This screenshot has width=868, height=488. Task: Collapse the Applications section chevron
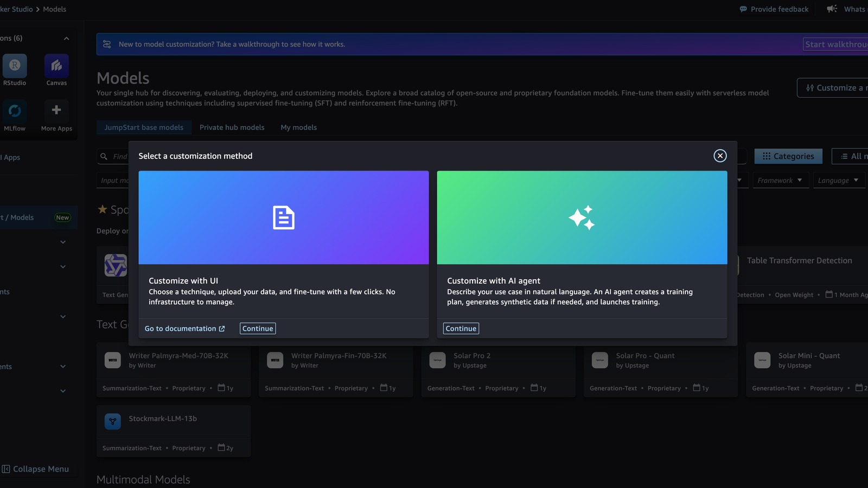(x=66, y=38)
